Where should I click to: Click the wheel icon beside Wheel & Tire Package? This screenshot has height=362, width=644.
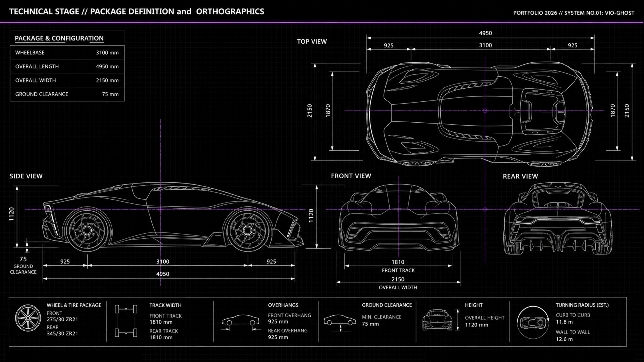pyautogui.click(x=28, y=318)
